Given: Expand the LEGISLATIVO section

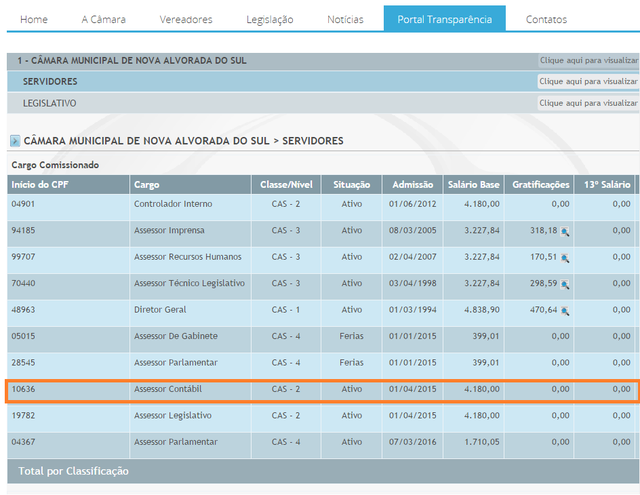Looking at the screenshot, I should [49, 103].
